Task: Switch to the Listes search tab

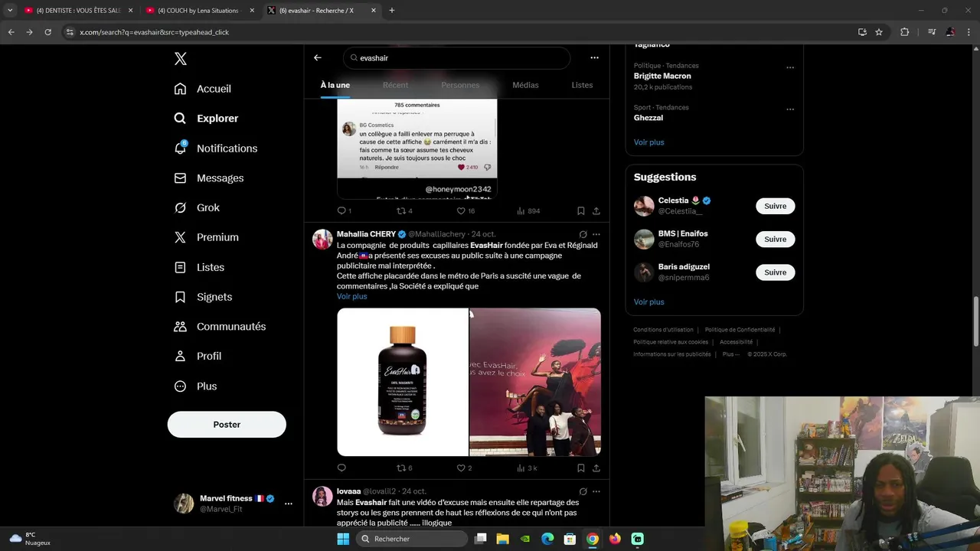Action: [x=582, y=85]
